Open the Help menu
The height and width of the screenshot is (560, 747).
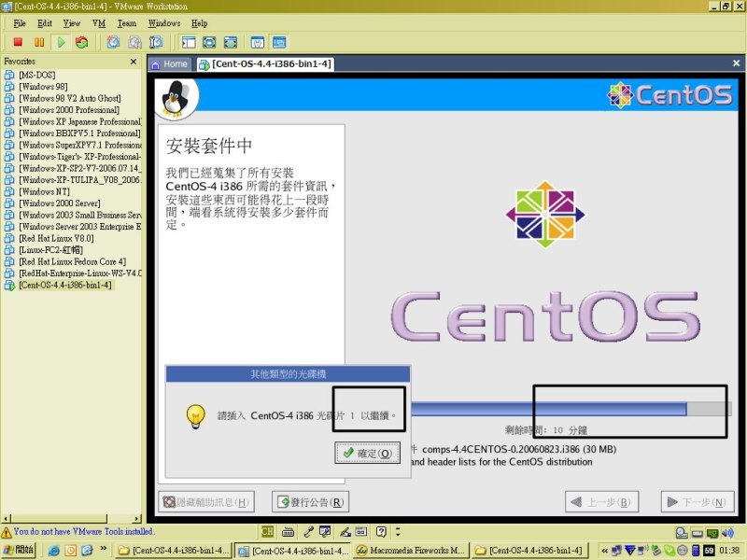(199, 22)
